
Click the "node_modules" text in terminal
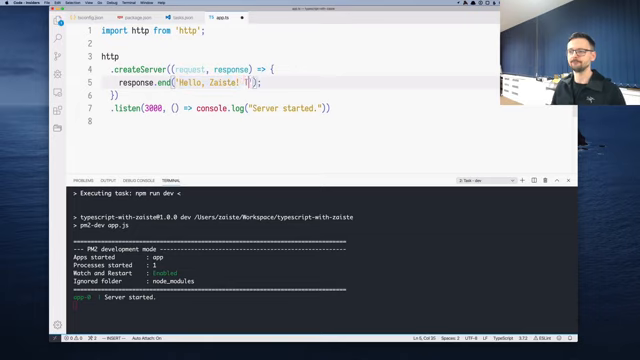173,281
